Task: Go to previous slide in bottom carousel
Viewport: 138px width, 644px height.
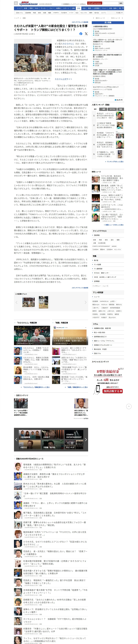Action: (x=16, y=440)
